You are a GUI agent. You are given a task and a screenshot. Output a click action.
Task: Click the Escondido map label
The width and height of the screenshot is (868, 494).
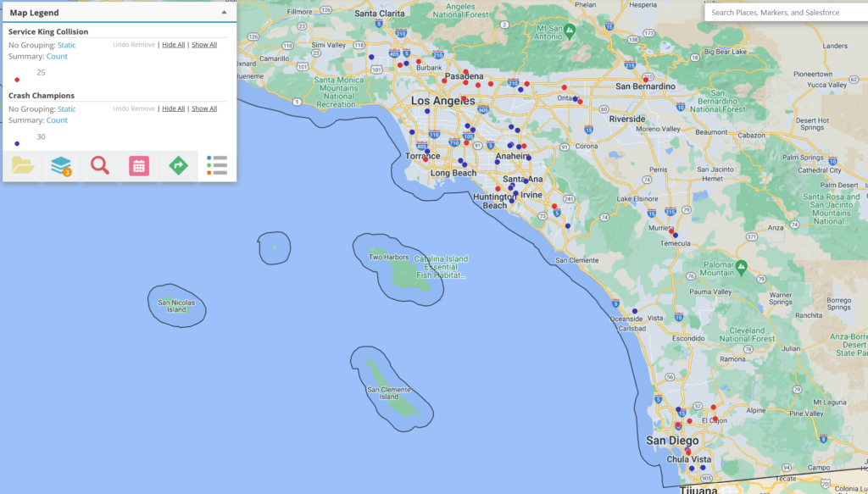click(x=688, y=338)
